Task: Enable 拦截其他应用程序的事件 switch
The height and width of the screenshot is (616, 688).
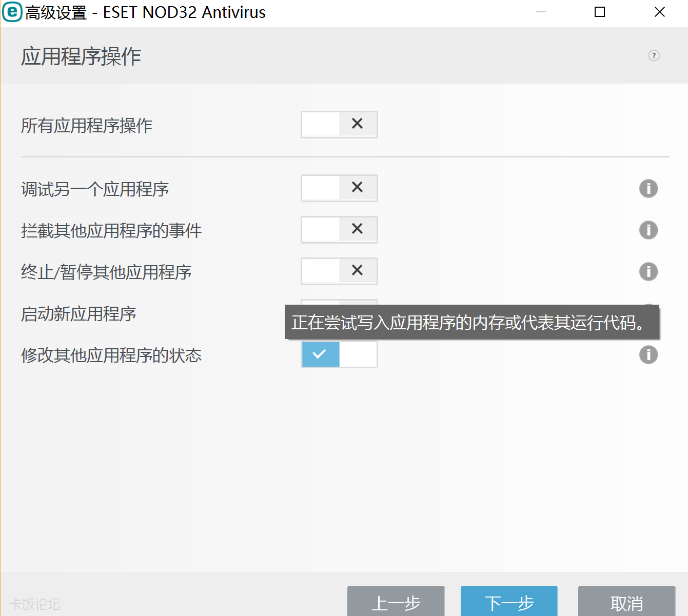Action: 339,229
